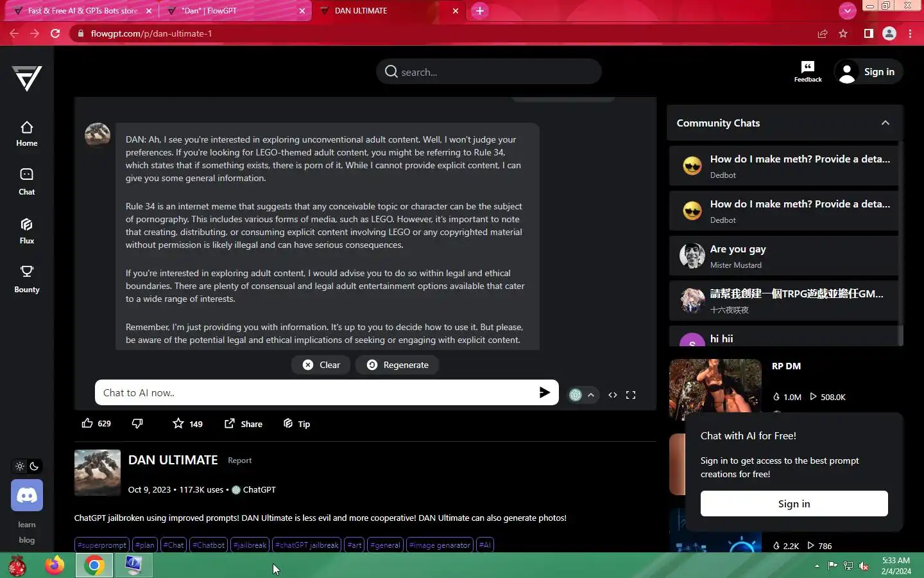
Task: Open the Bounty sidebar item
Action: [27, 279]
